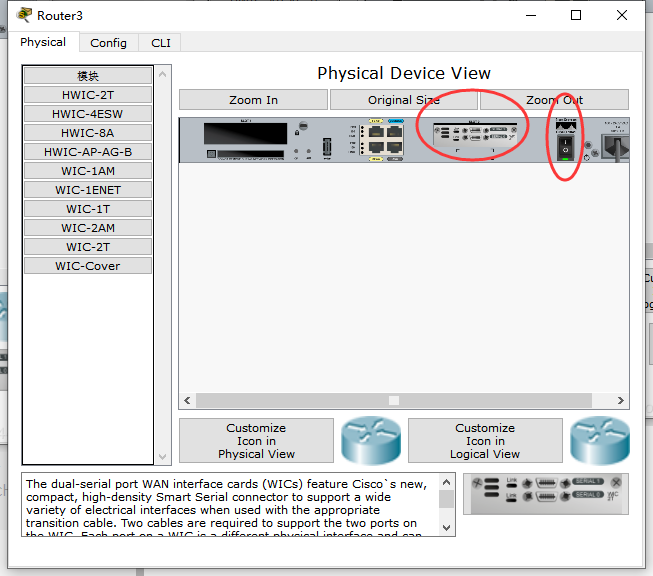The image size is (653, 576).
Task: Select the WIC-1ENET module
Action: tap(88, 190)
